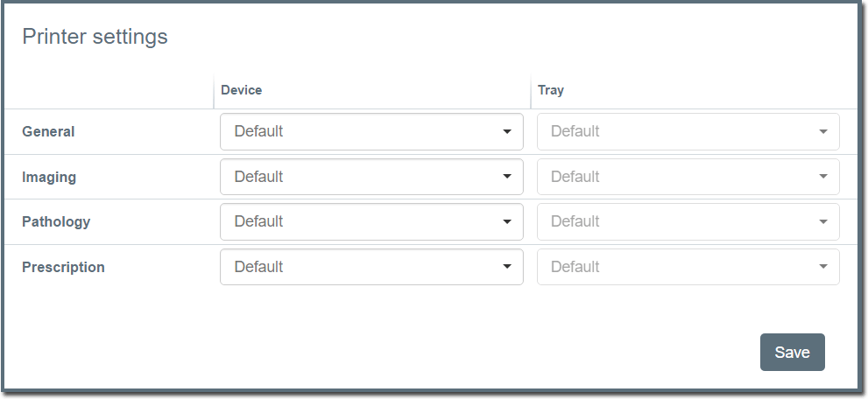868x399 pixels.
Task: Select the Prescription row label
Action: point(63,267)
